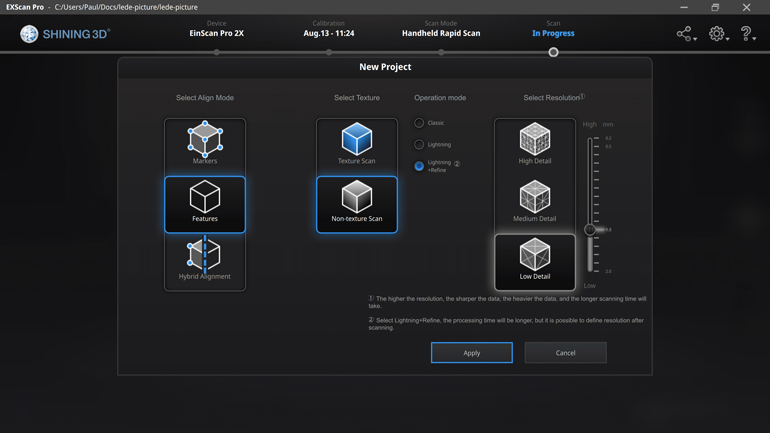Select the Texture Scan option
This screenshot has height=433, width=770.
click(357, 145)
